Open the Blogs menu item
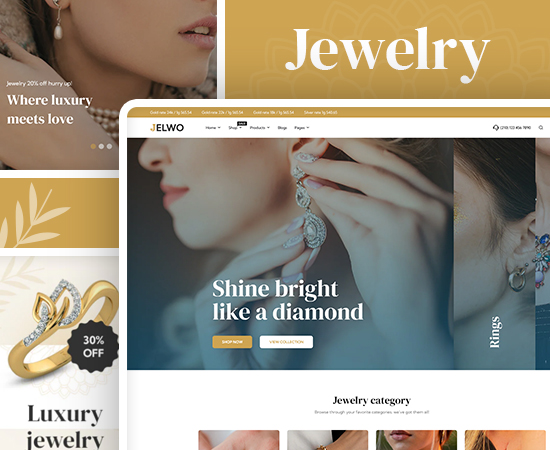Image resolution: width=550 pixels, height=450 pixels. pyautogui.click(x=282, y=128)
